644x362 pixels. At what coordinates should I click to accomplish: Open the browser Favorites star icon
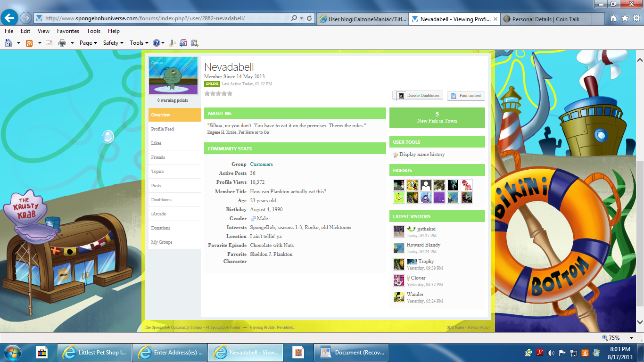tap(625, 18)
